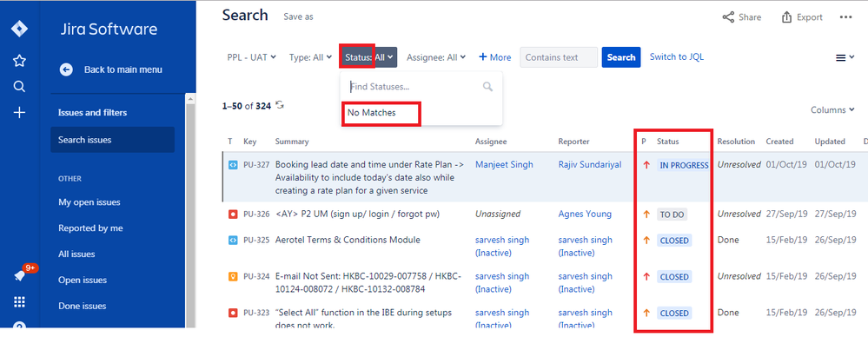Click the Search button

(x=621, y=57)
